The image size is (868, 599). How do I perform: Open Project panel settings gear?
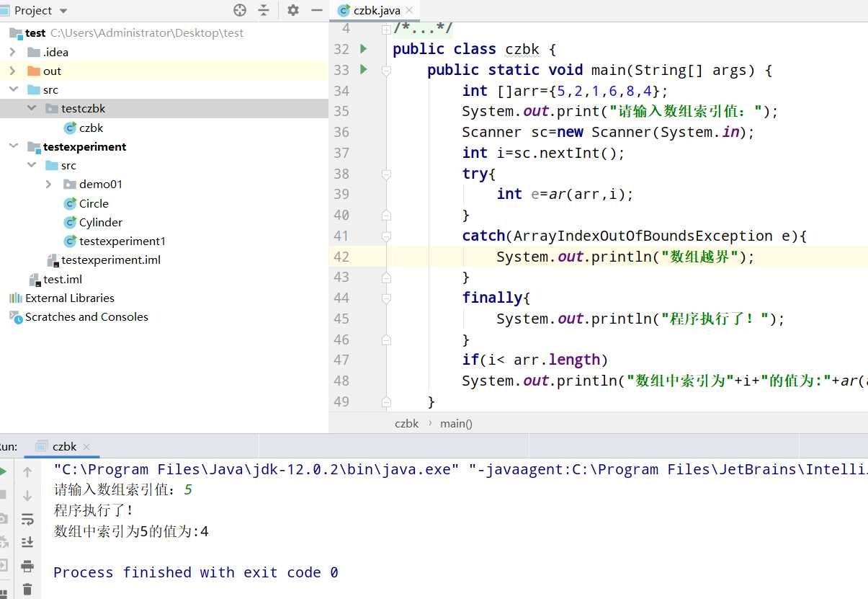point(292,10)
